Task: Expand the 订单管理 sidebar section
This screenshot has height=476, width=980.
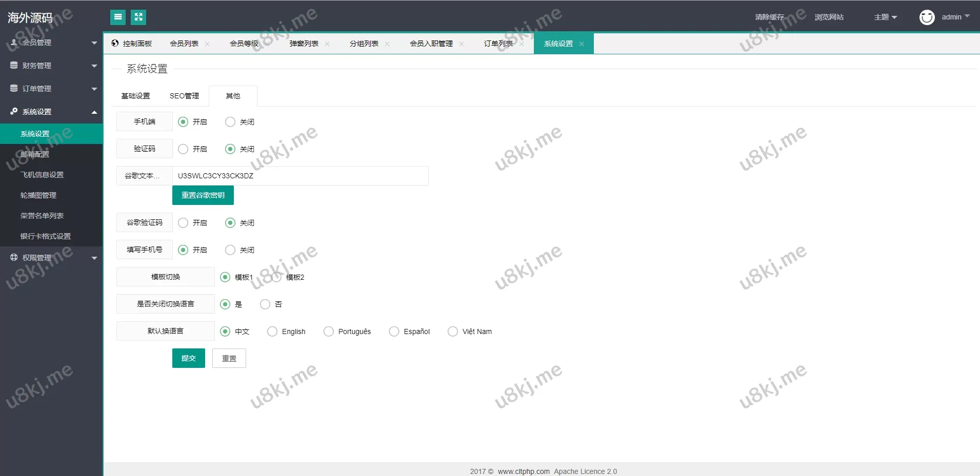Action: click(x=94, y=88)
